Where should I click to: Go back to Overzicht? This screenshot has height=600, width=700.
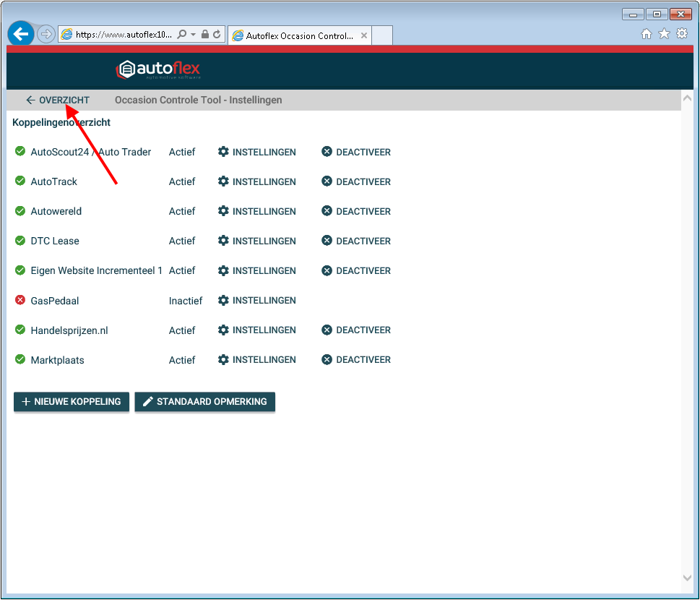click(x=58, y=100)
